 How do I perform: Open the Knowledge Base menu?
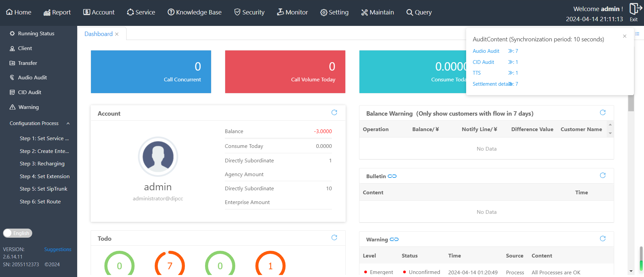tap(195, 12)
